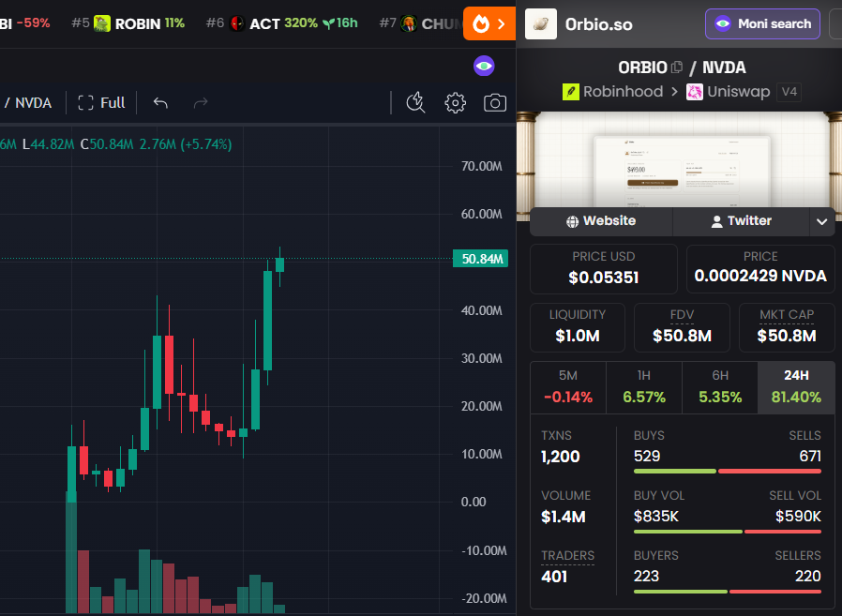Image resolution: width=842 pixels, height=616 pixels.
Task: Click the orange trending flame button
Action: point(489,24)
